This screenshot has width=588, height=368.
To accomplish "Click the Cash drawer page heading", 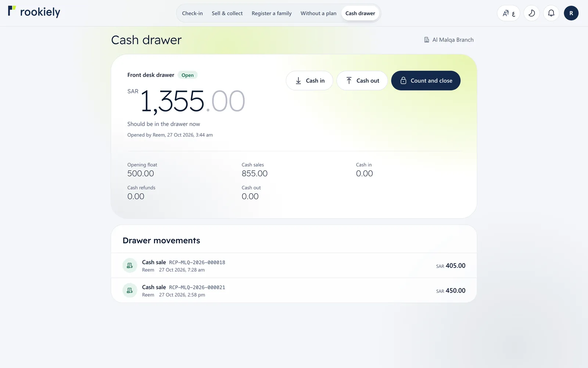I will (146, 40).
